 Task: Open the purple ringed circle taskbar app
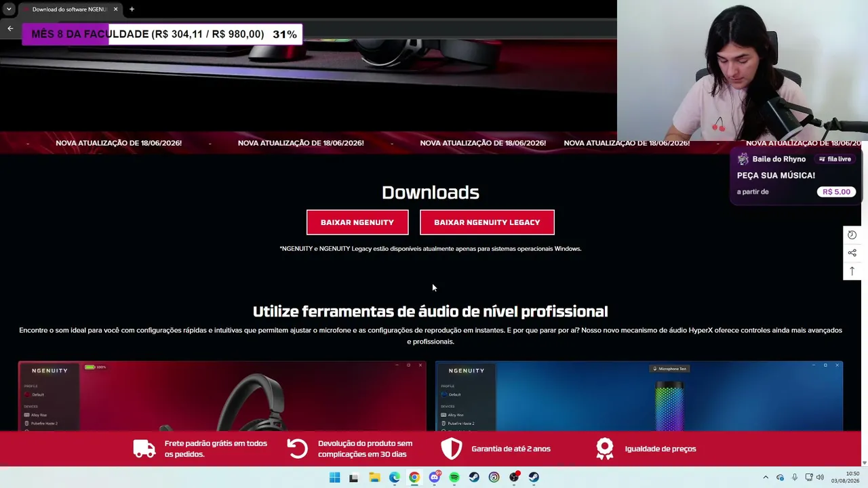point(494,477)
